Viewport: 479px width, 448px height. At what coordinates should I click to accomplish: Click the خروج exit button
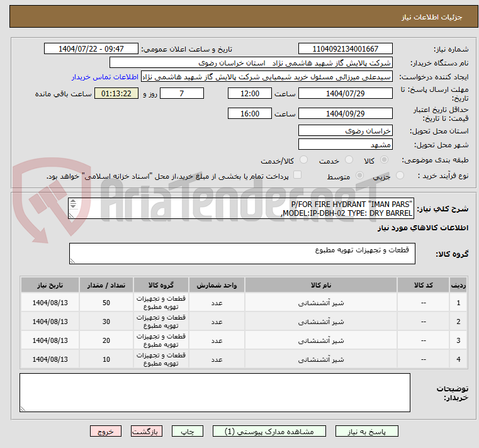[x=105, y=432]
